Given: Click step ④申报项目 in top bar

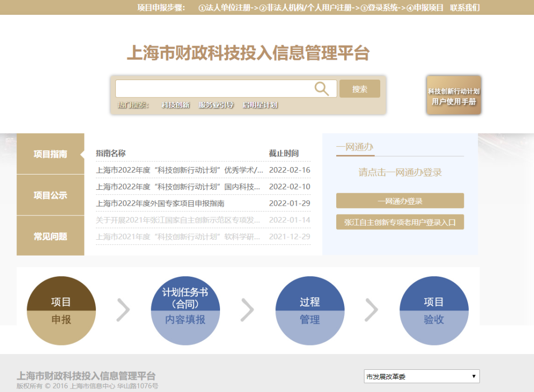Looking at the screenshot, I should coord(425,7).
